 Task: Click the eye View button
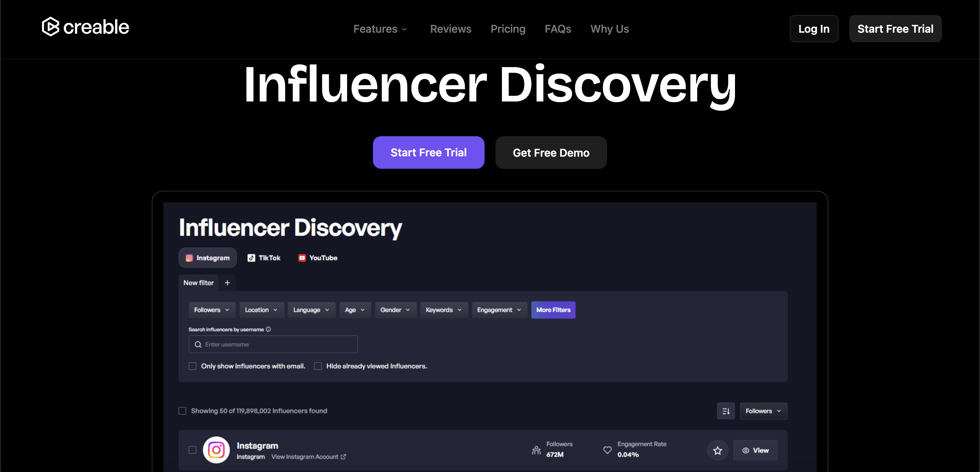(x=755, y=450)
